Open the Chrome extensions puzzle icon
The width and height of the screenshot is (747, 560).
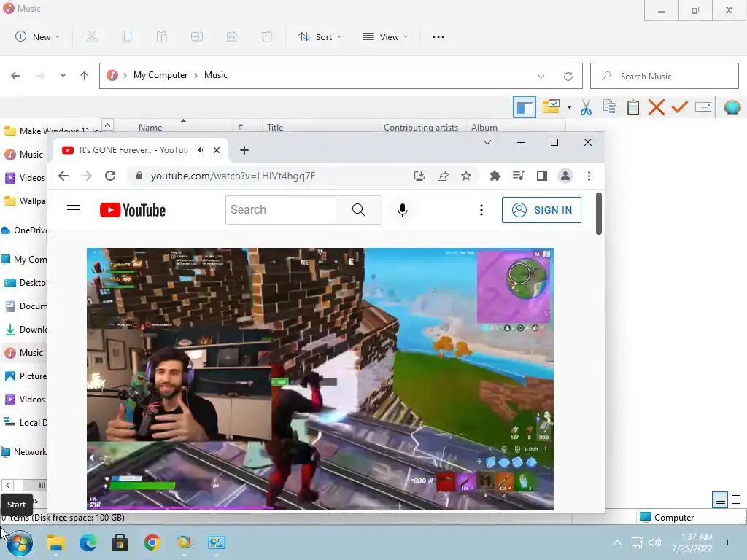point(495,176)
